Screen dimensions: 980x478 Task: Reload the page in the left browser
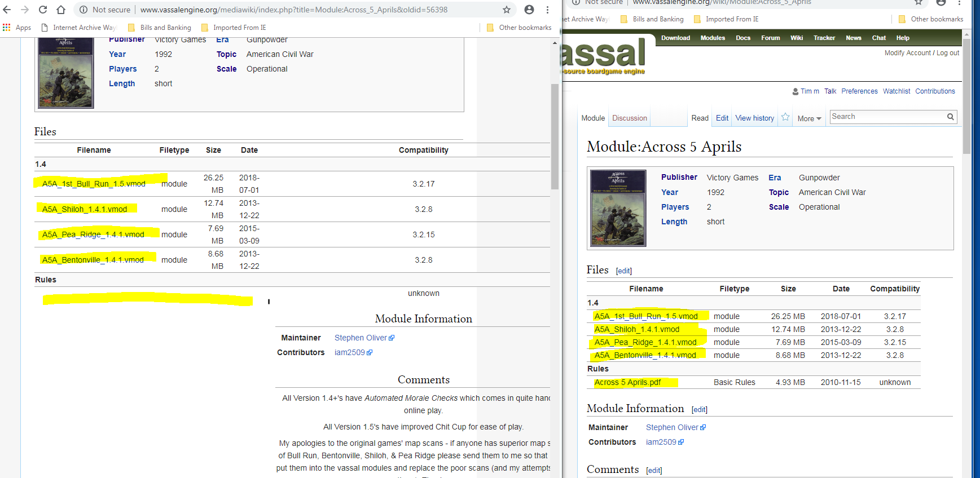pyautogui.click(x=43, y=10)
